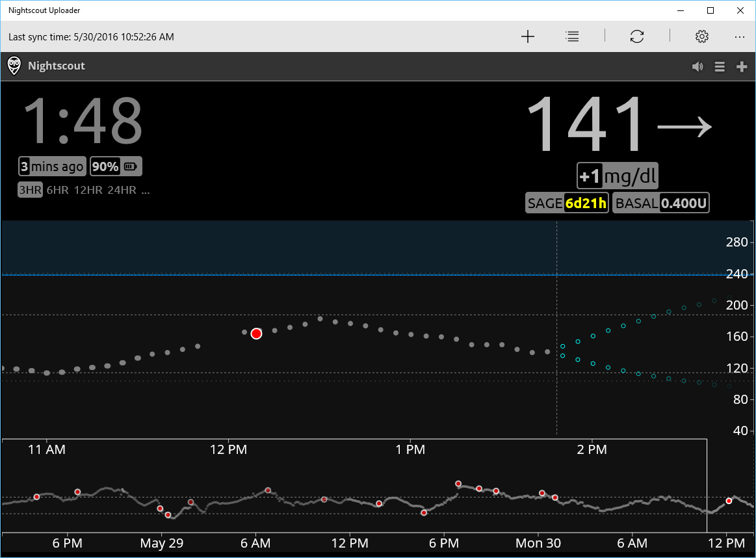Screen dimensions: 756x558
Task: Open the uploader overflow menu (three dots)
Action: point(740,36)
